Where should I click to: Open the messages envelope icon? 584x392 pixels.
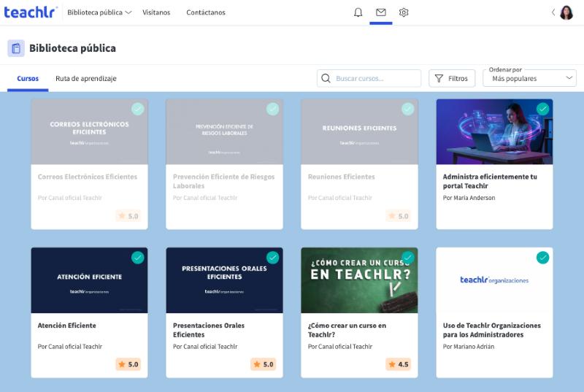pos(380,12)
